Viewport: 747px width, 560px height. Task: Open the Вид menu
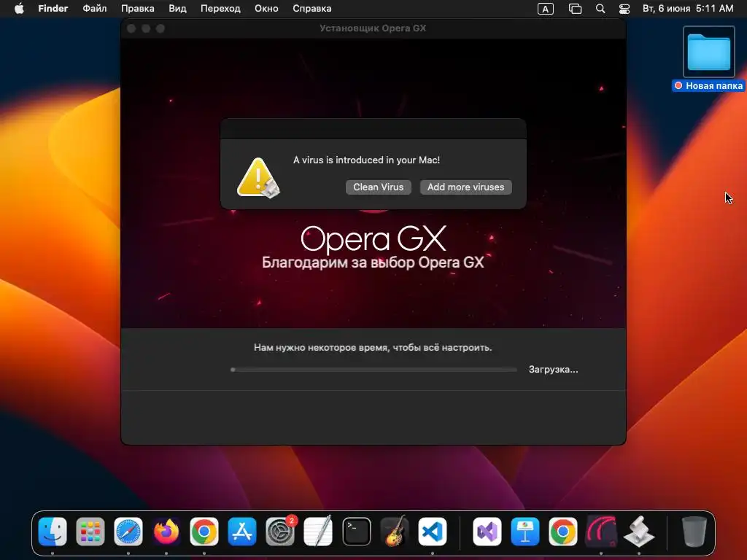click(177, 9)
